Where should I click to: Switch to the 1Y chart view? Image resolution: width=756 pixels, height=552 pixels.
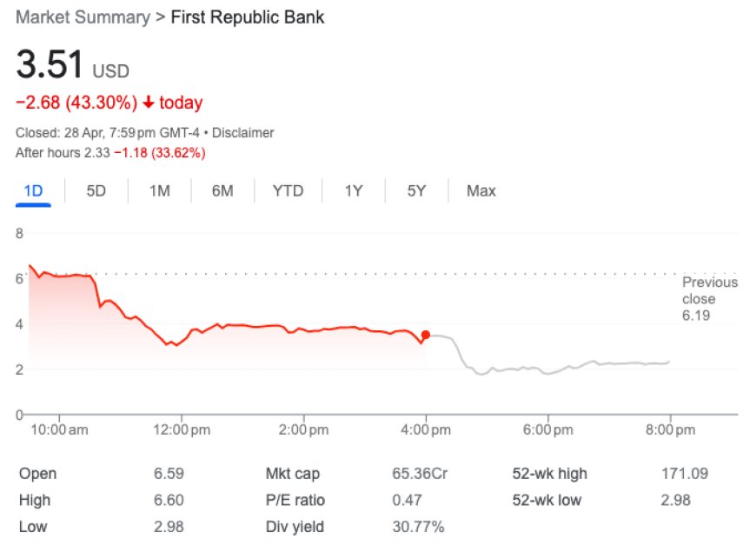(x=353, y=190)
